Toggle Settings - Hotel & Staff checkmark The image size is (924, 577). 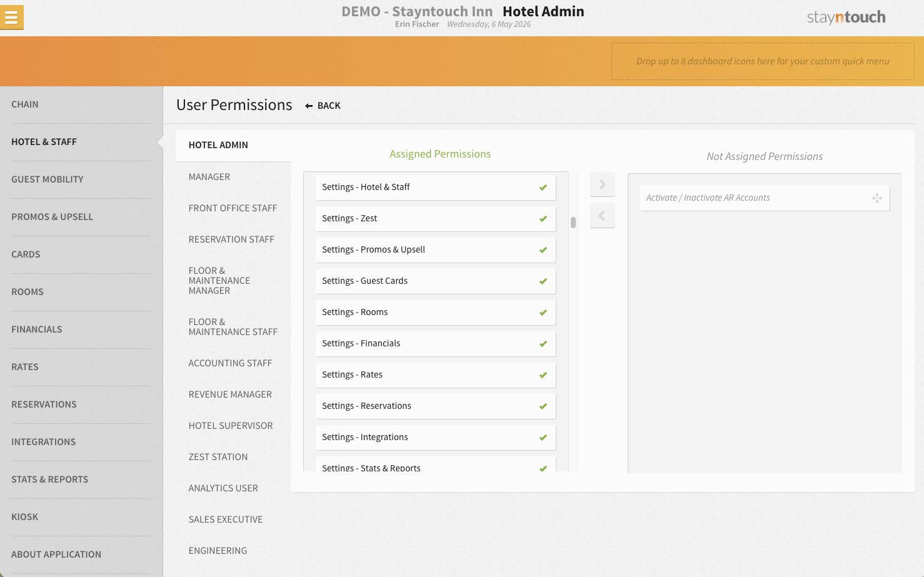point(543,188)
